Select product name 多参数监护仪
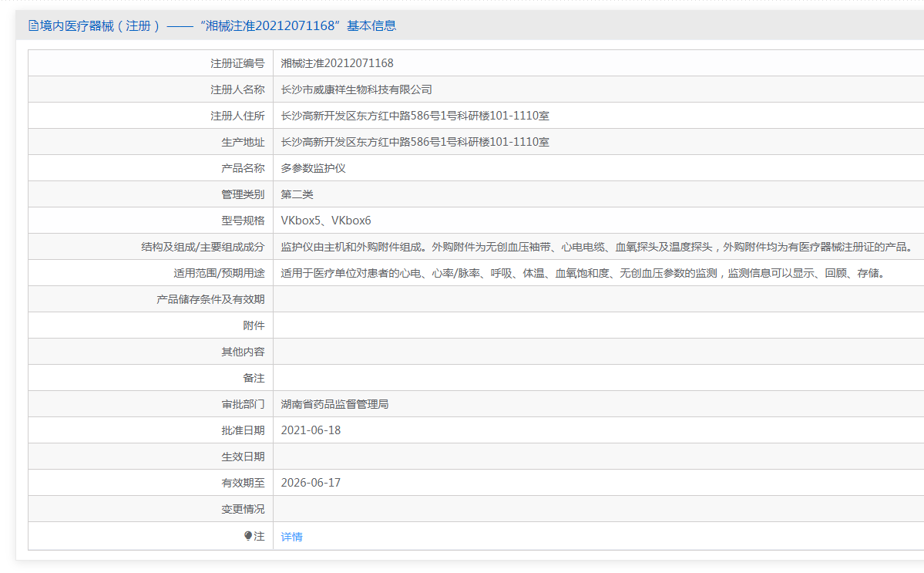The height and width of the screenshot is (573, 924). (313, 168)
